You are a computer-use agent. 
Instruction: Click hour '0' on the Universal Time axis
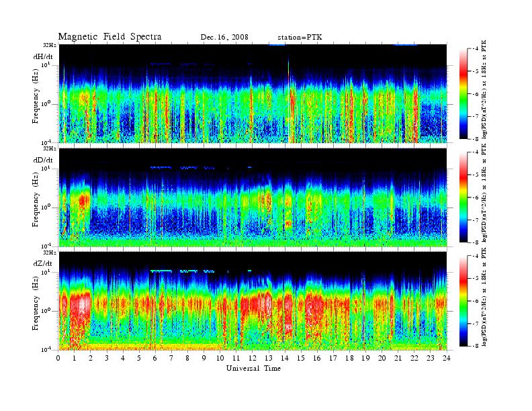click(58, 359)
